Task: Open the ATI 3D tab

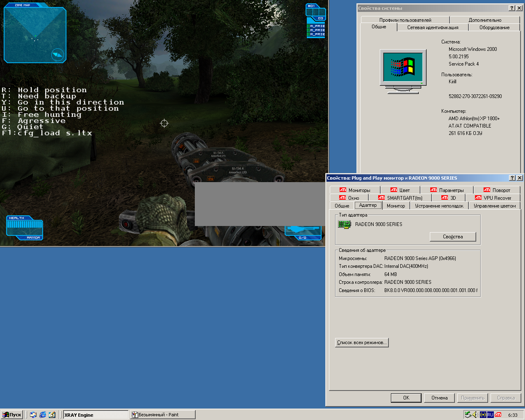Action: [x=448, y=198]
